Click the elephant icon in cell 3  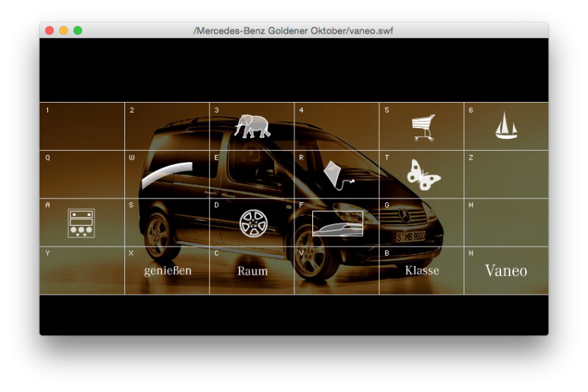[x=252, y=126]
